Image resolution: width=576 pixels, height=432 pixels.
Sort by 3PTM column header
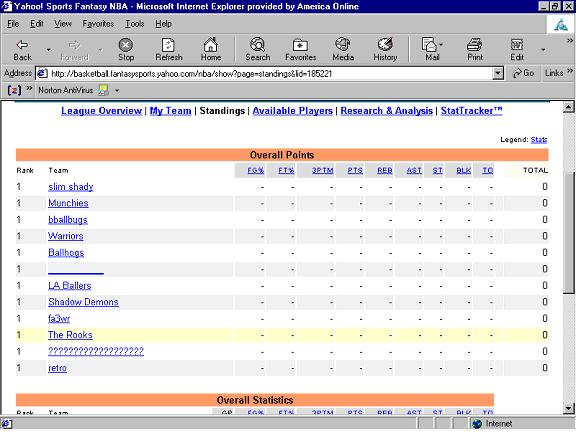pyautogui.click(x=323, y=170)
